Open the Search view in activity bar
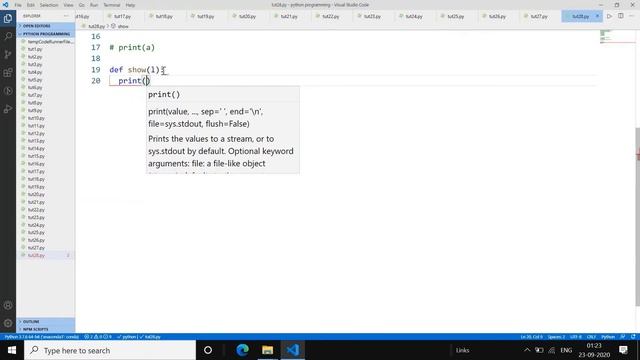This screenshot has width=640, height=360. click(8, 36)
